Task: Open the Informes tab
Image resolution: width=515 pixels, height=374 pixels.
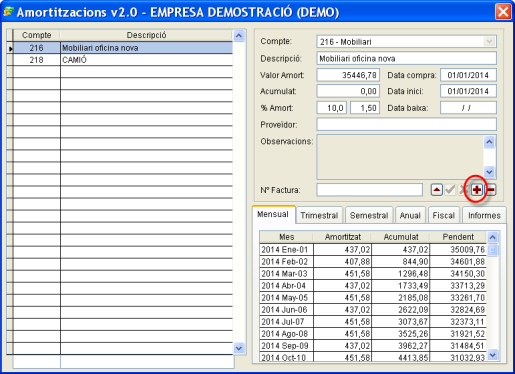Action: coord(484,215)
